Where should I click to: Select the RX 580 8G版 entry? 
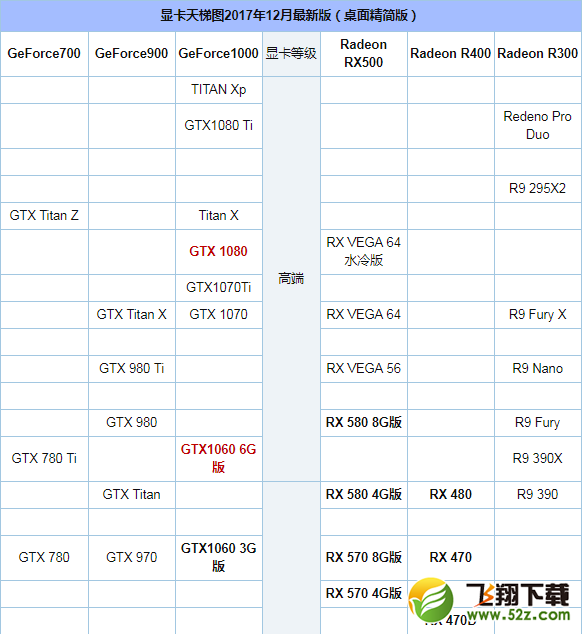click(364, 423)
